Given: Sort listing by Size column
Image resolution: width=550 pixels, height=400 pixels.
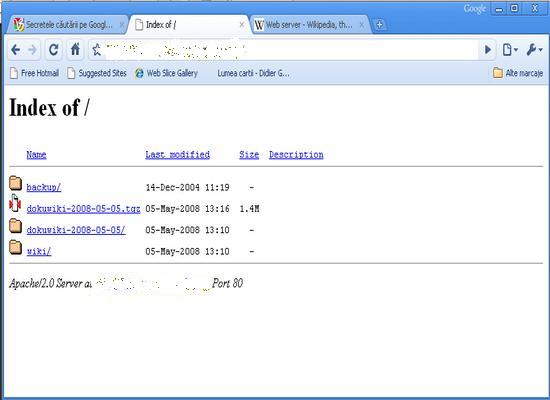Looking at the screenshot, I should 249,154.
